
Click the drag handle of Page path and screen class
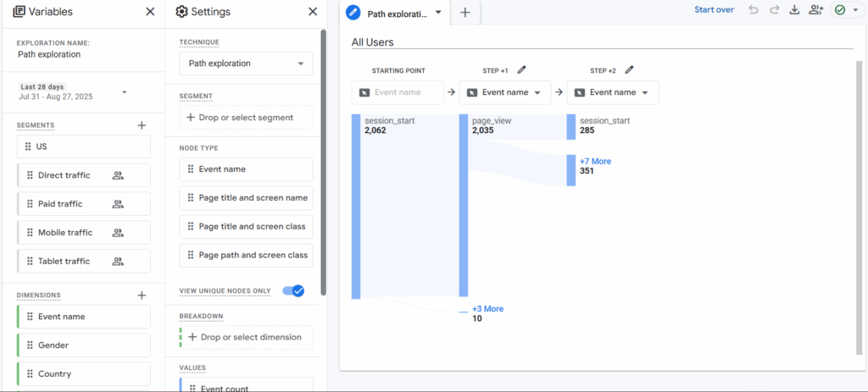point(191,256)
